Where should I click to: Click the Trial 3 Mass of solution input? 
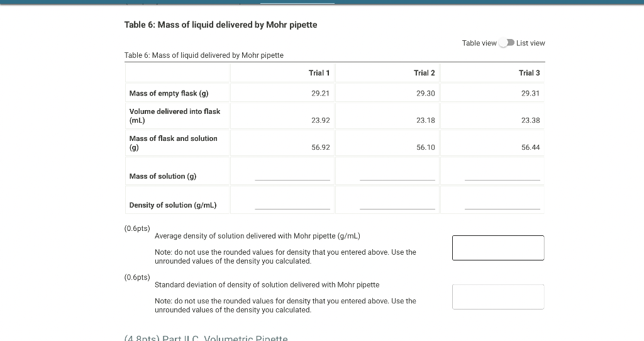point(502,174)
